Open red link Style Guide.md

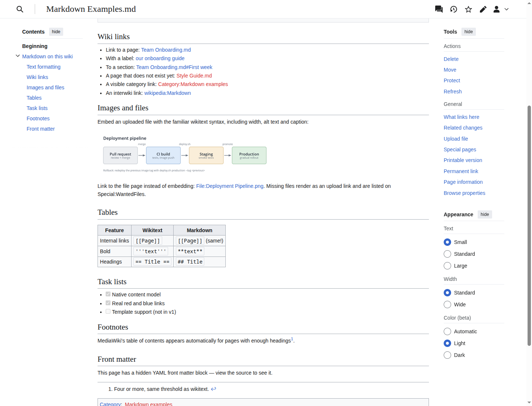(194, 76)
